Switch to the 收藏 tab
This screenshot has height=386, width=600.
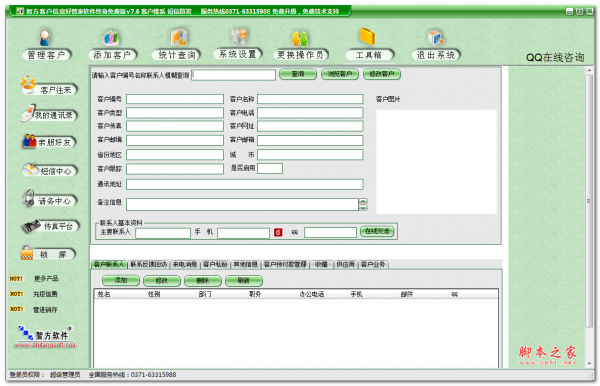tap(321, 264)
